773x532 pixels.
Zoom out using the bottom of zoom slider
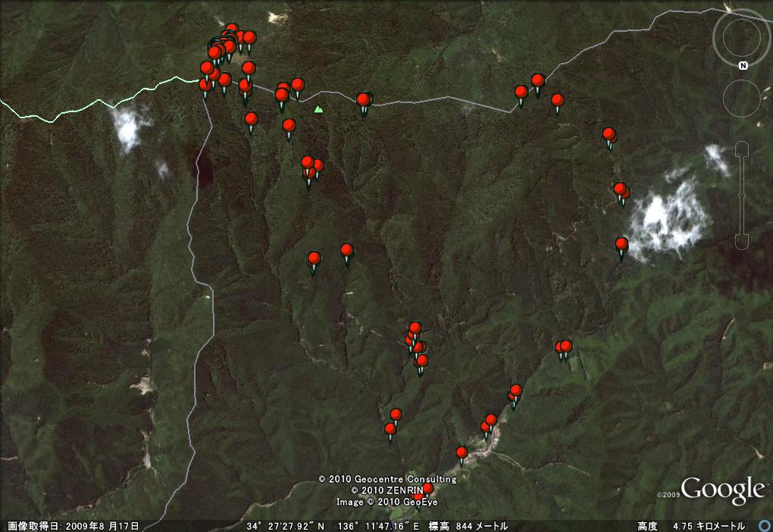(741, 243)
